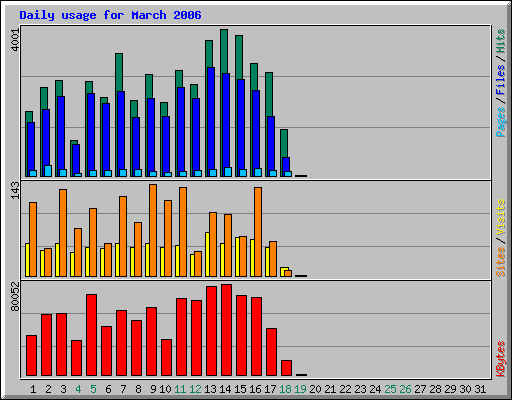Select the yellow Visits bar for day 1
This screenshot has height=400, width=512.
click(x=27, y=260)
